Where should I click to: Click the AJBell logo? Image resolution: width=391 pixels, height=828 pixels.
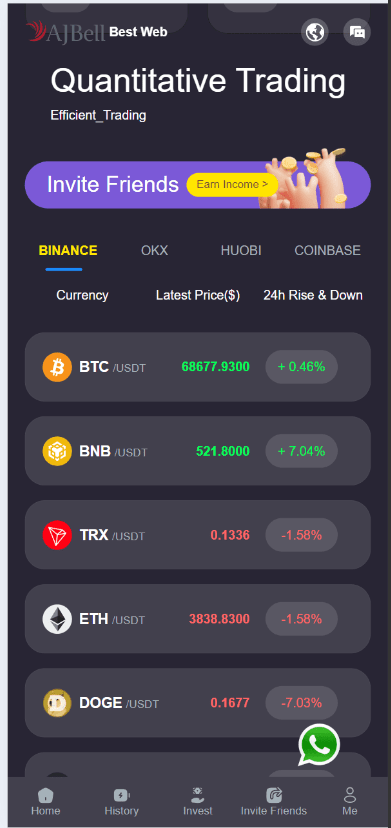point(66,32)
